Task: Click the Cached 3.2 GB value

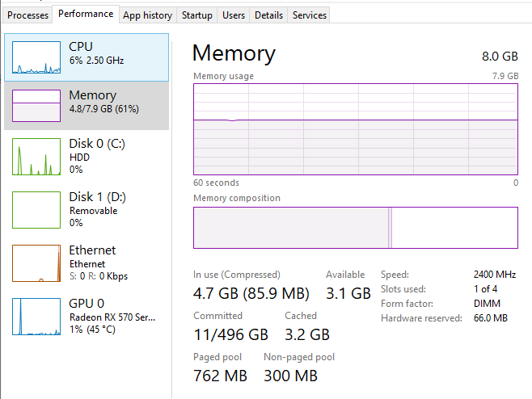Action: [x=307, y=334]
